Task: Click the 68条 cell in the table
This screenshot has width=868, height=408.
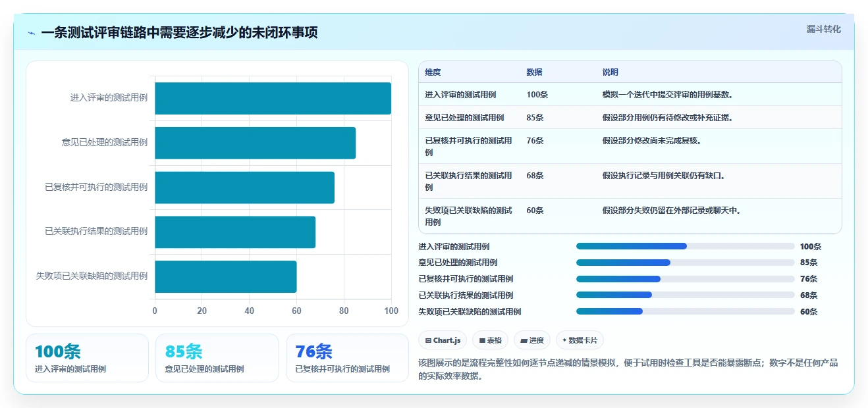Action: click(535, 176)
